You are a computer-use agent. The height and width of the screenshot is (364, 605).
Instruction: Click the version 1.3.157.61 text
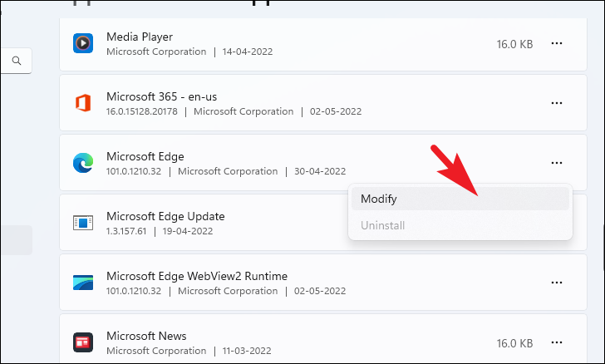126,231
